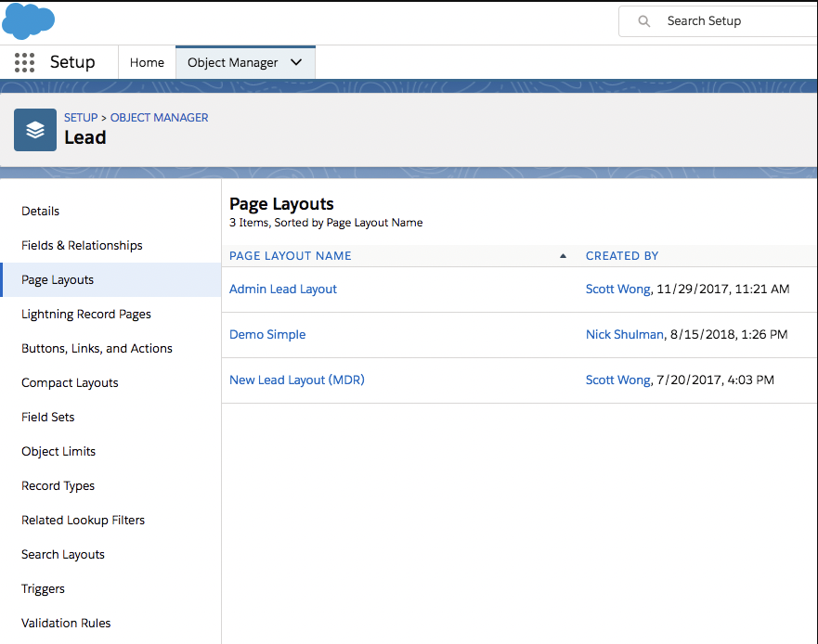This screenshot has height=644, width=818.
Task: Click the Salesforce cloud logo
Action: click(x=28, y=19)
